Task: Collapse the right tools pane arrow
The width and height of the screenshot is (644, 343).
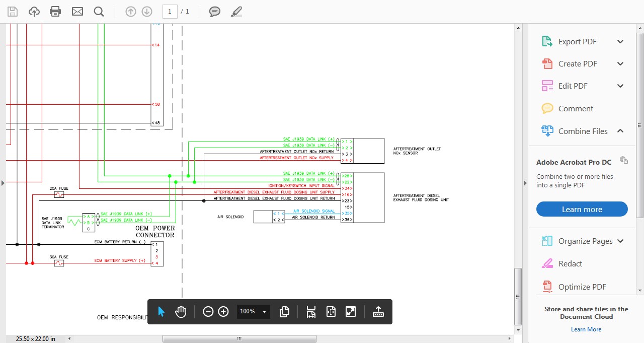Action: tap(525, 183)
